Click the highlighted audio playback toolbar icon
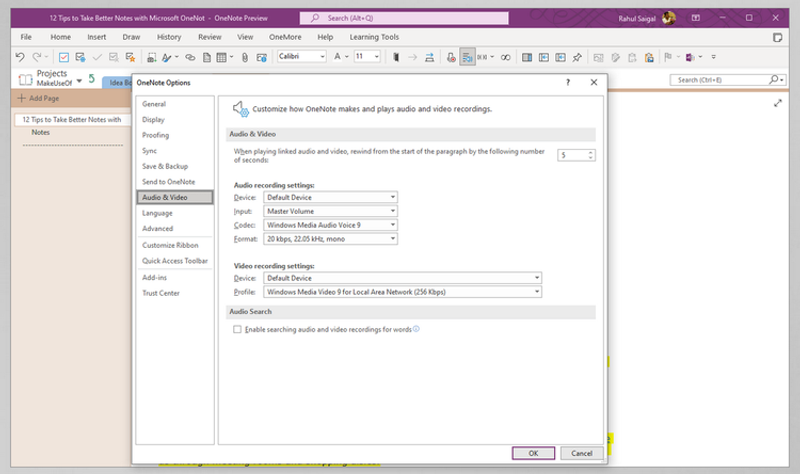This screenshot has height=474, width=800. tap(467, 57)
